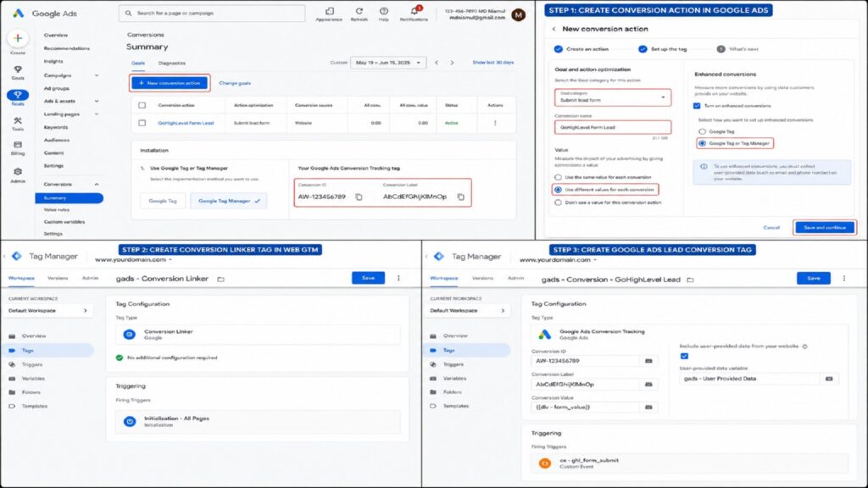Open the Versions tab in Step 2 Tag Manager
The image size is (868, 488).
click(x=58, y=278)
